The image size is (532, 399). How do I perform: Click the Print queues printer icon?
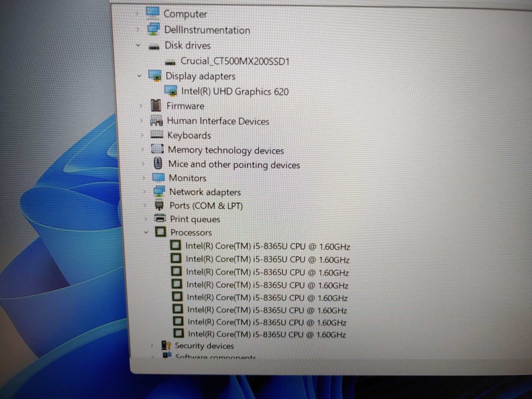click(x=160, y=218)
